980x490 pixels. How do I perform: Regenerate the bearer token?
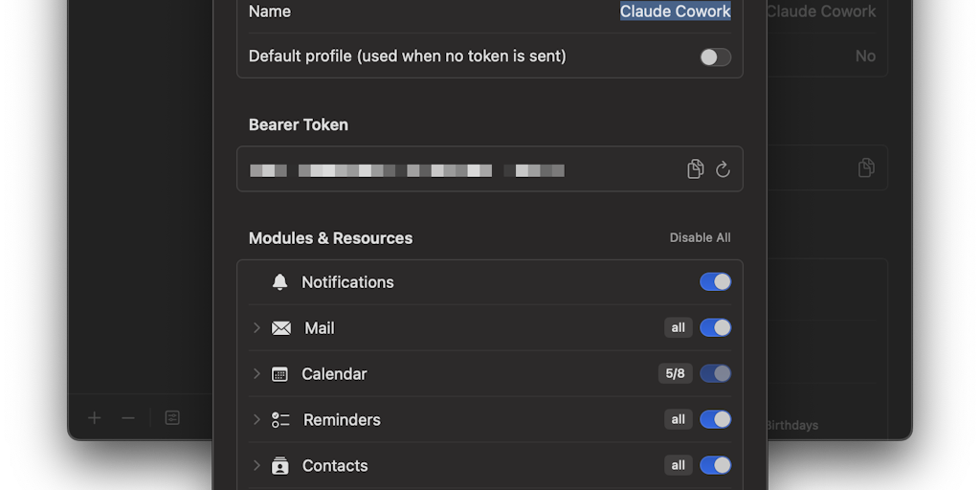point(723,169)
